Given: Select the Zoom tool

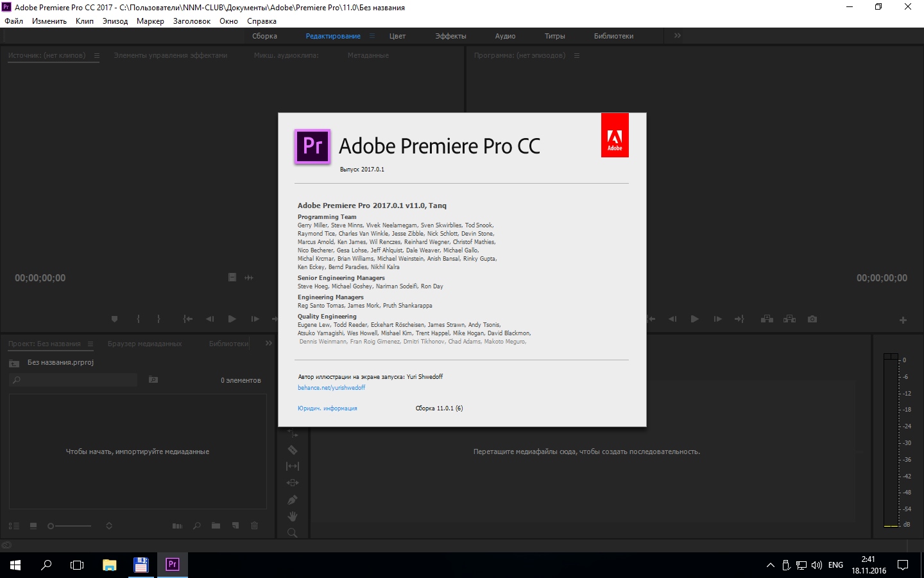Looking at the screenshot, I should 293,533.
